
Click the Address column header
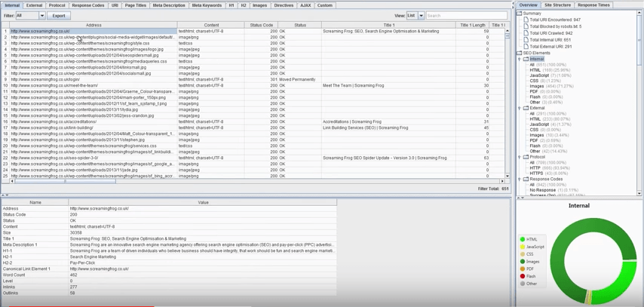(x=94, y=25)
